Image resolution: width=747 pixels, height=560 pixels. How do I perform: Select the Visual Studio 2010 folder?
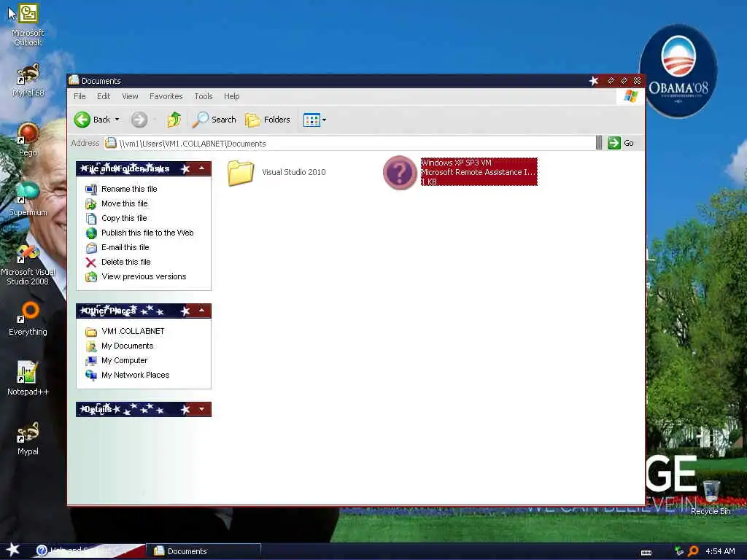(x=276, y=172)
